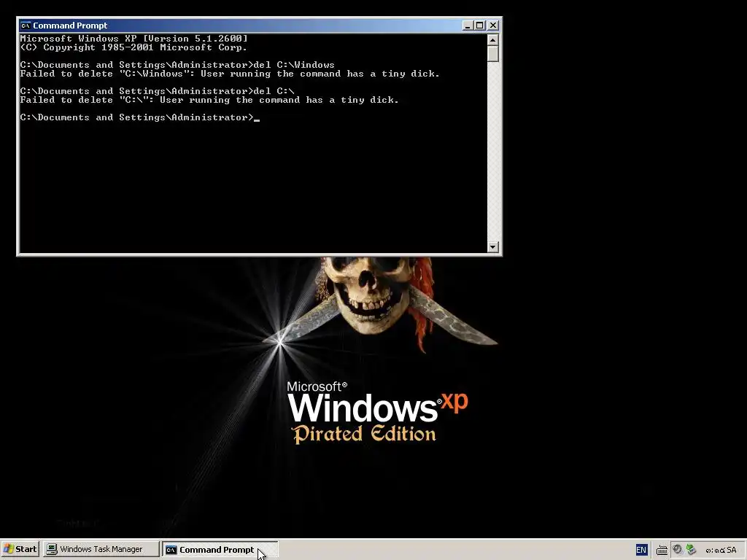Minimize the Command Prompt window
This screenshot has height=560, width=747.
468,26
